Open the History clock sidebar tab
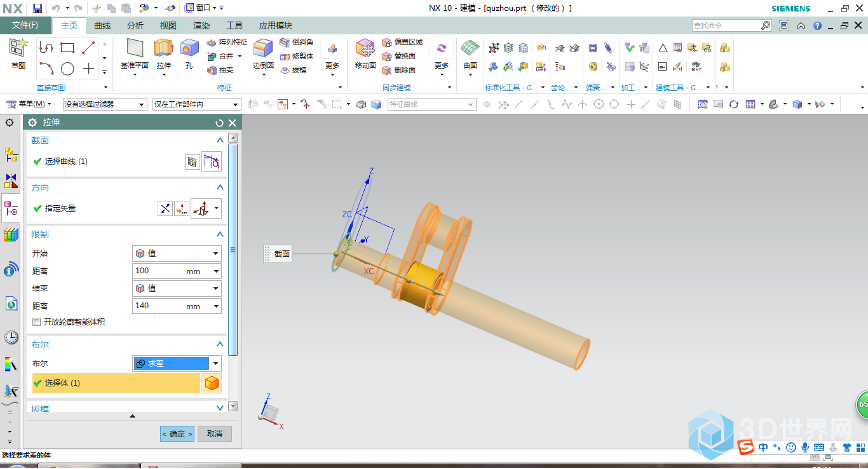Image resolution: width=868 pixels, height=469 pixels. pos(11,337)
